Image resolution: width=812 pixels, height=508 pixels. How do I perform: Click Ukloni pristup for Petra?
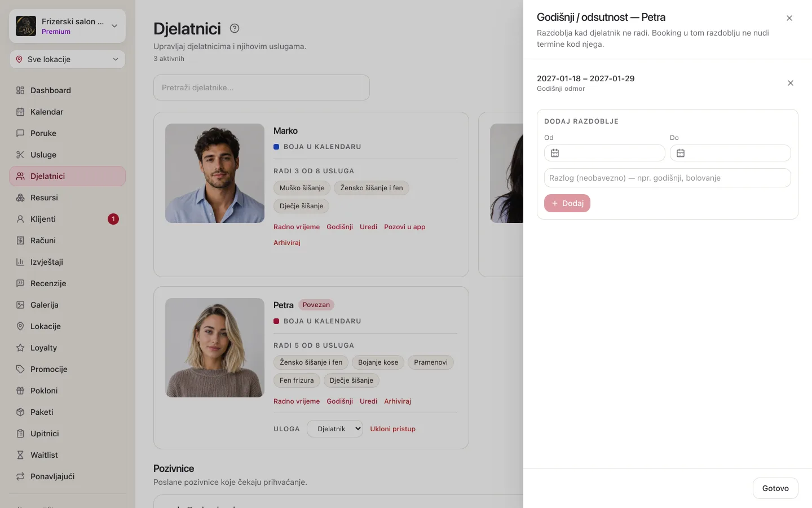tap(392, 429)
